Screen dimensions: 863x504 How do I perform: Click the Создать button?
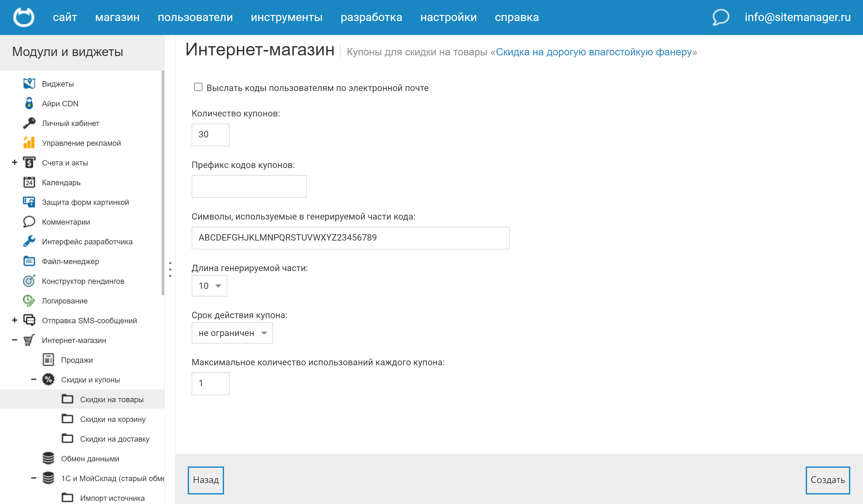coord(828,480)
